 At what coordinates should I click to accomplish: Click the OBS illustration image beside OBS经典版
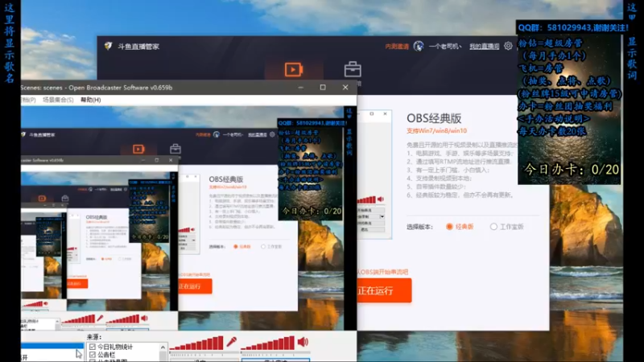click(374, 175)
